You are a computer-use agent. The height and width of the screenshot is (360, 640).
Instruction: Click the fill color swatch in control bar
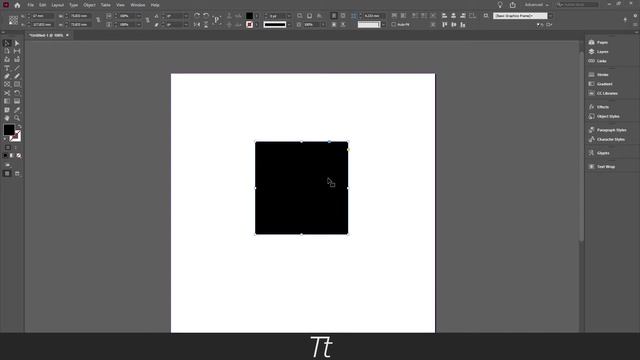[x=249, y=16]
